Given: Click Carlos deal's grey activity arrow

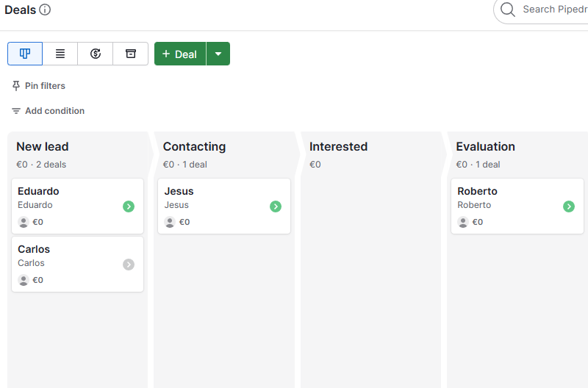Looking at the screenshot, I should point(129,265).
